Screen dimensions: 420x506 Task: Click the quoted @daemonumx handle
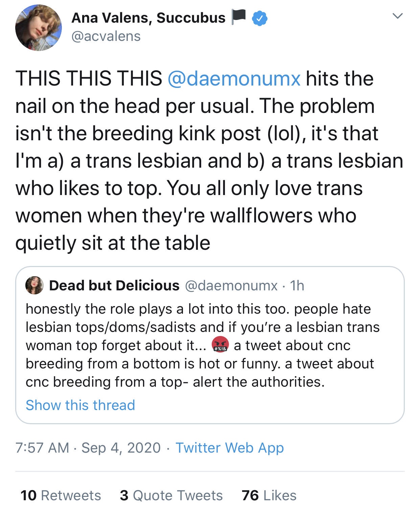pyautogui.click(x=231, y=286)
